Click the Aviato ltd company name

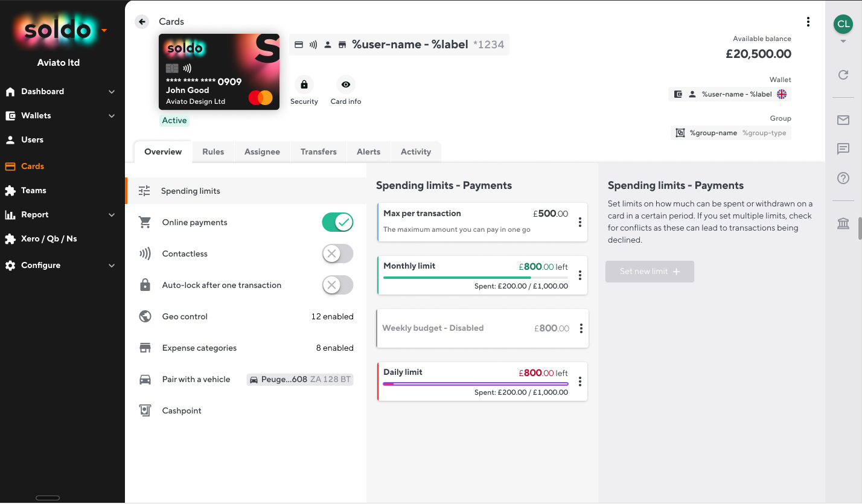[59, 63]
